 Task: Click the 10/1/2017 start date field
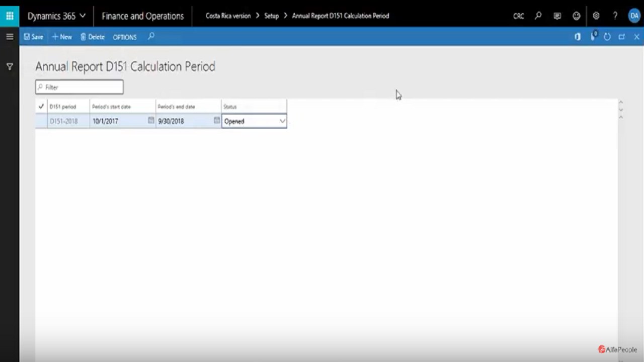tap(119, 121)
